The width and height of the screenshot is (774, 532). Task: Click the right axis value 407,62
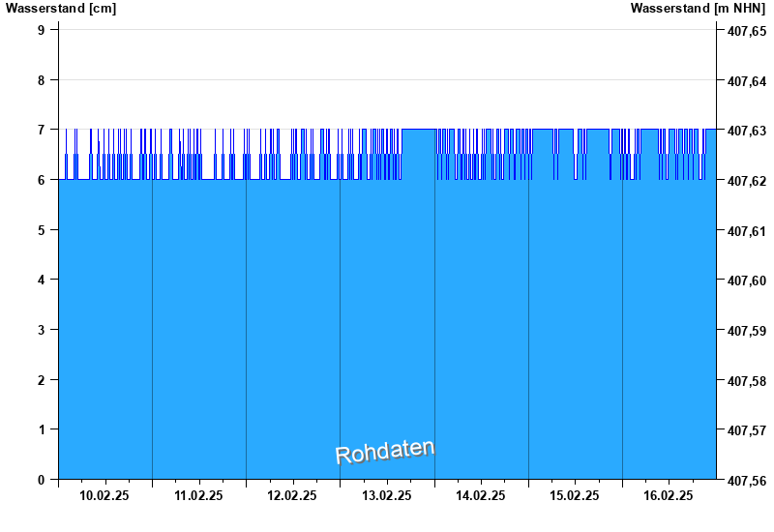[x=746, y=181]
